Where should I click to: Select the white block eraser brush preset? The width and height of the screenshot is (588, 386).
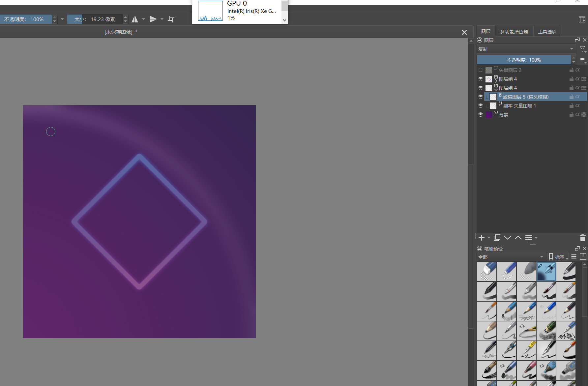(x=487, y=272)
